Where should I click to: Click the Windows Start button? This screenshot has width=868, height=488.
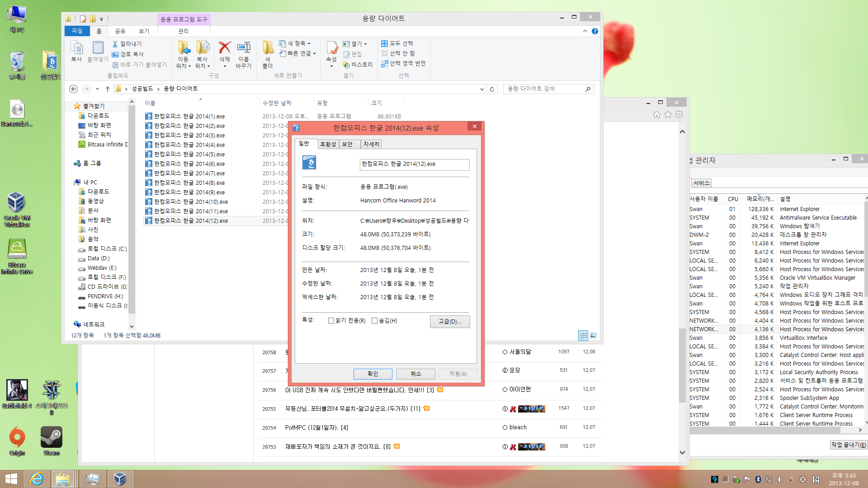[x=11, y=479]
